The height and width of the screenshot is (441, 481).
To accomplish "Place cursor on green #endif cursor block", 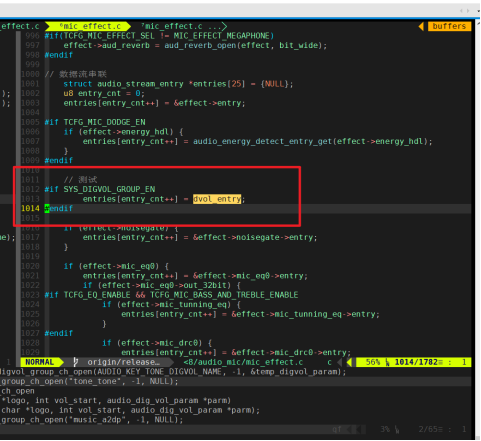I will pyautogui.click(x=47, y=209).
